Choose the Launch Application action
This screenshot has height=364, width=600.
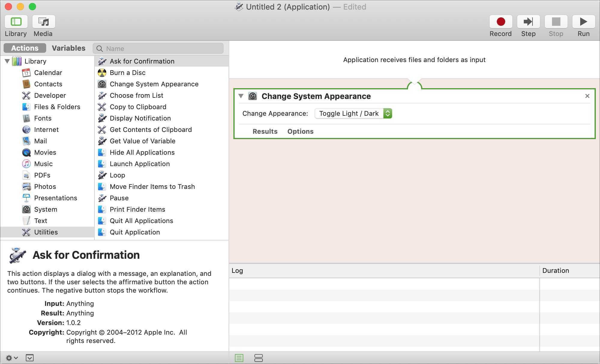(139, 164)
